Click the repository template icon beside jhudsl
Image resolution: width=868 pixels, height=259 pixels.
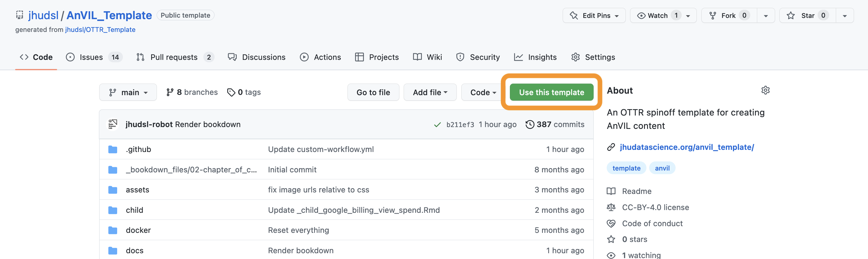tap(19, 15)
